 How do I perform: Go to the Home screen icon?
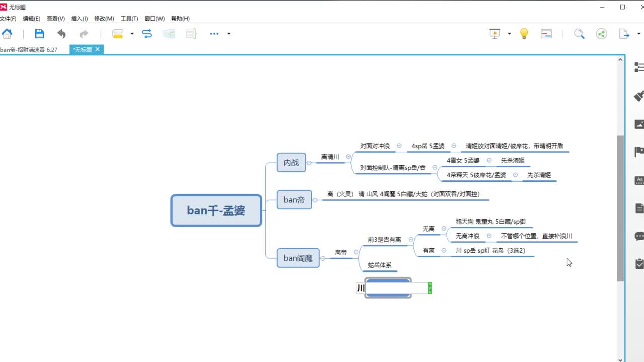pyautogui.click(x=7, y=34)
